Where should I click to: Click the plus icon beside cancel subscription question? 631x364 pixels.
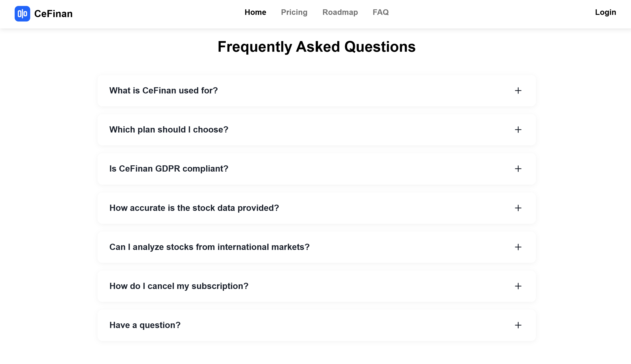[x=518, y=286]
